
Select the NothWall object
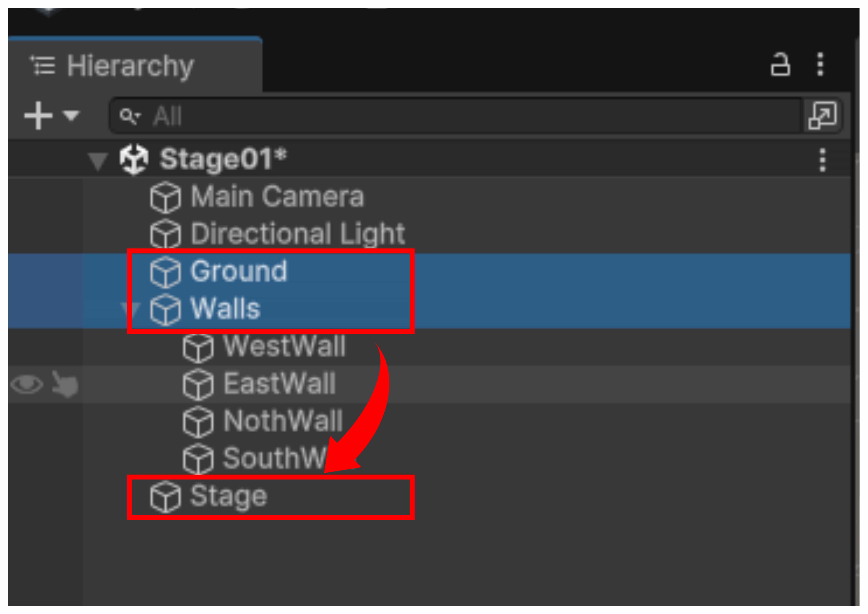pyautogui.click(x=283, y=421)
